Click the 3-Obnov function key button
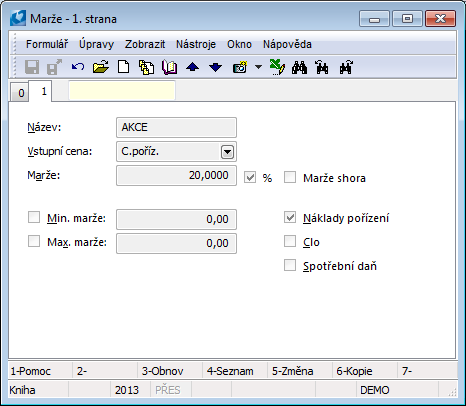Viewport: 466px width, 406px height. pyautogui.click(x=170, y=371)
